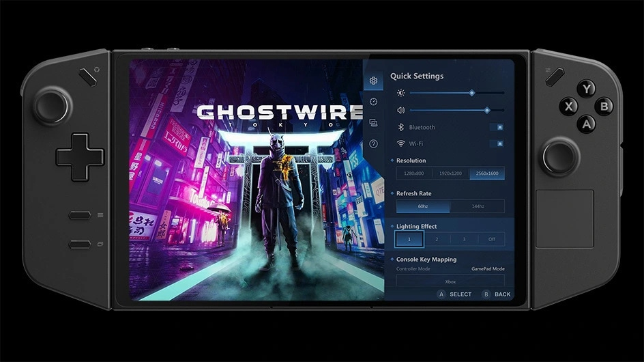This screenshot has height=362, width=644.
Task: Set refresh rate to 144hz
Action: (478, 206)
